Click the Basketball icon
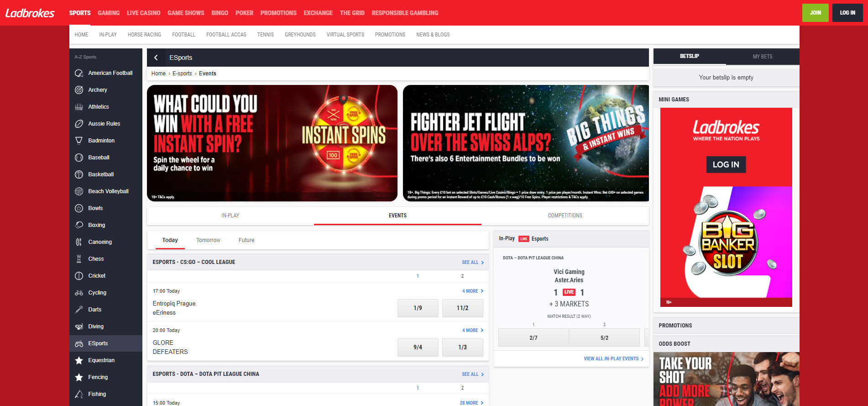Image resolution: width=868 pixels, height=406 pixels. pos(79,174)
